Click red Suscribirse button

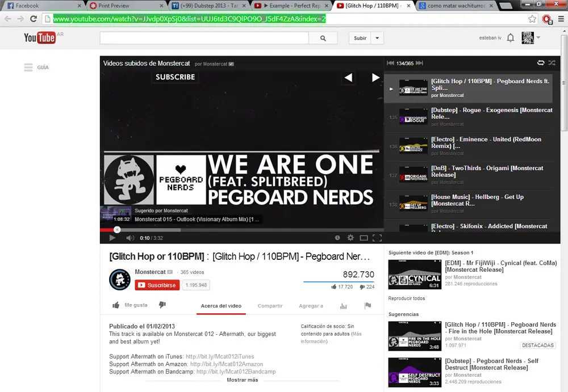click(x=157, y=285)
